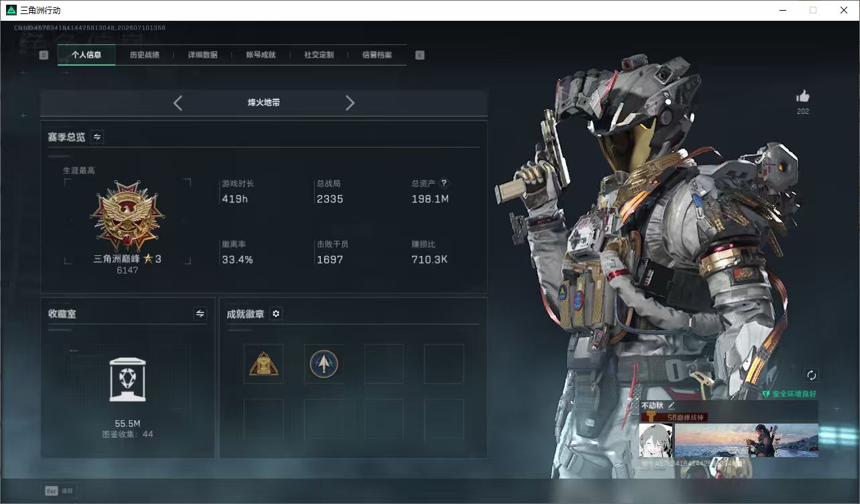This screenshot has width=860, height=504.
Task: Switch to previous mode with left chevron
Action: pos(178,103)
